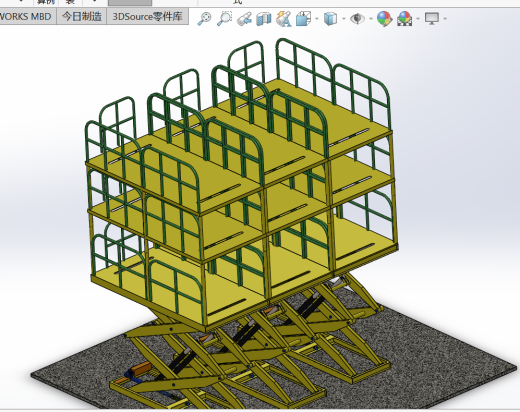
Task: Click the View Settings monitor icon
Action: pos(432,19)
